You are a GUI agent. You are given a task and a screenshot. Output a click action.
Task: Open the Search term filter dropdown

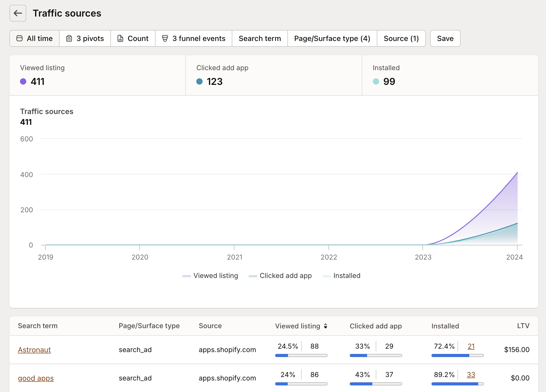coord(260,38)
